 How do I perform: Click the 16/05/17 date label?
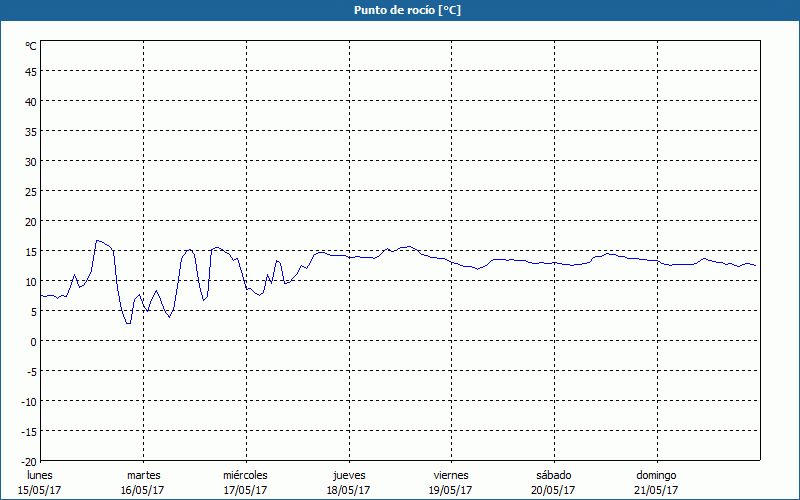tap(143, 490)
